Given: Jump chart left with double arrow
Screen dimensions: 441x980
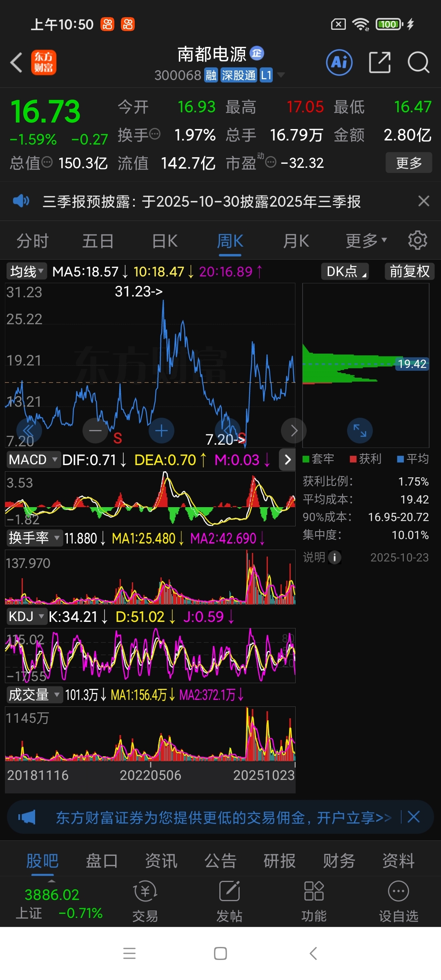Looking at the screenshot, I should pyautogui.click(x=29, y=430).
